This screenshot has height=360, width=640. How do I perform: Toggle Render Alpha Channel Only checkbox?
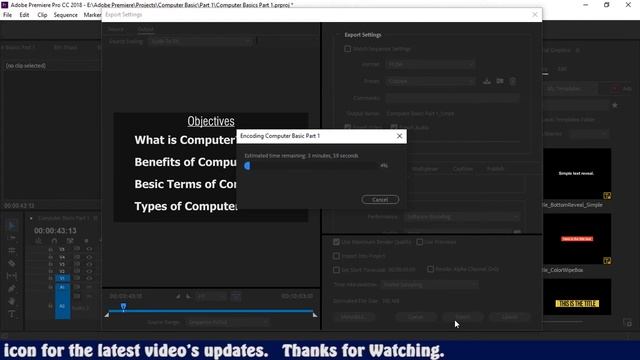pos(430,269)
